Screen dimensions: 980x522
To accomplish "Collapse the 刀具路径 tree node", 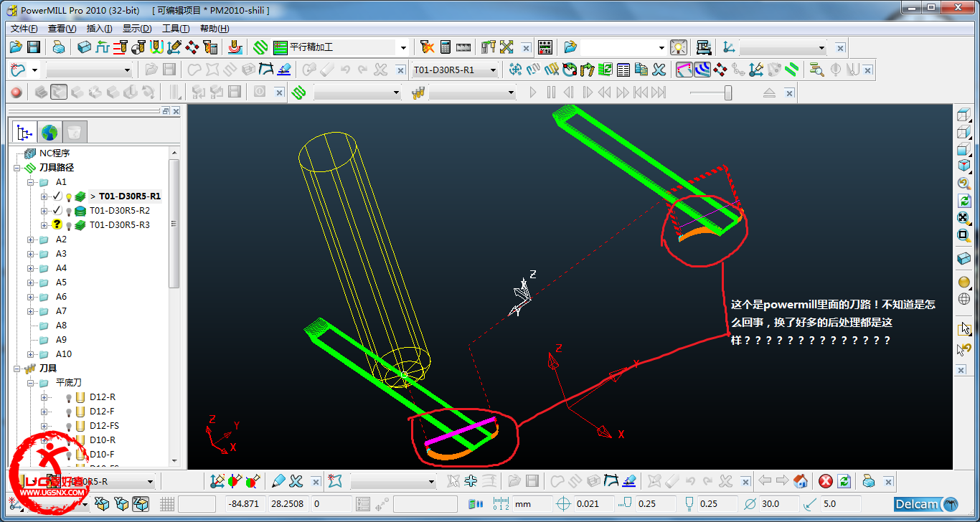I will (17, 168).
